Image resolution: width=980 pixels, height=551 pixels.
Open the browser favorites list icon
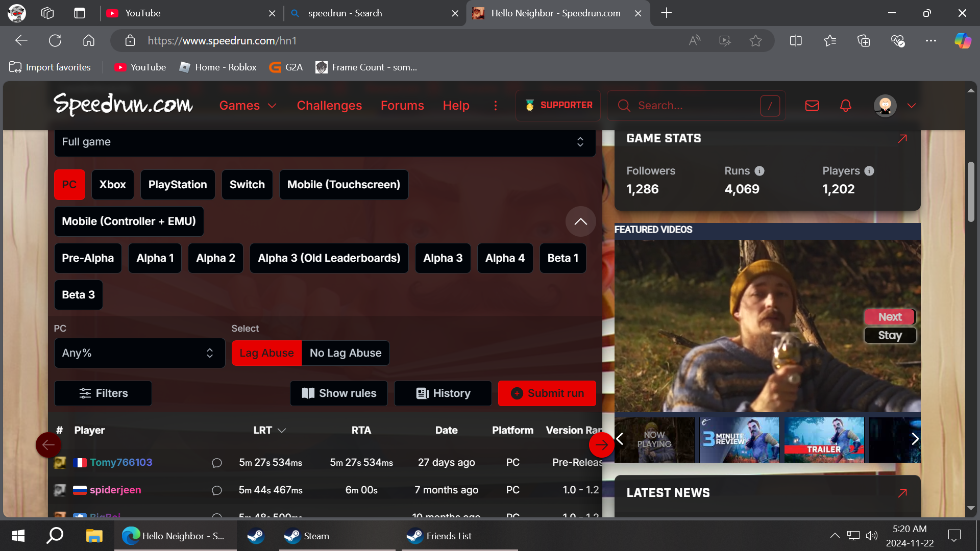[x=830, y=41]
